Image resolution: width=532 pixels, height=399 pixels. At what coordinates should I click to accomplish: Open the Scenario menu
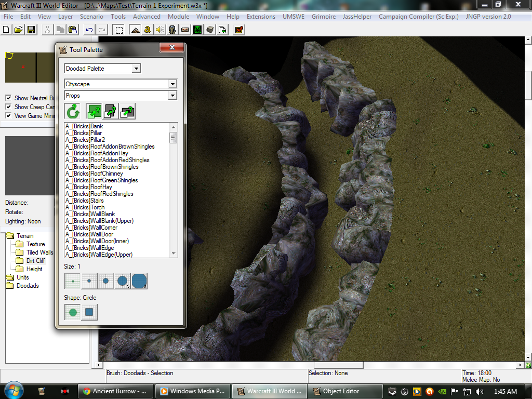tap(91, 16)
